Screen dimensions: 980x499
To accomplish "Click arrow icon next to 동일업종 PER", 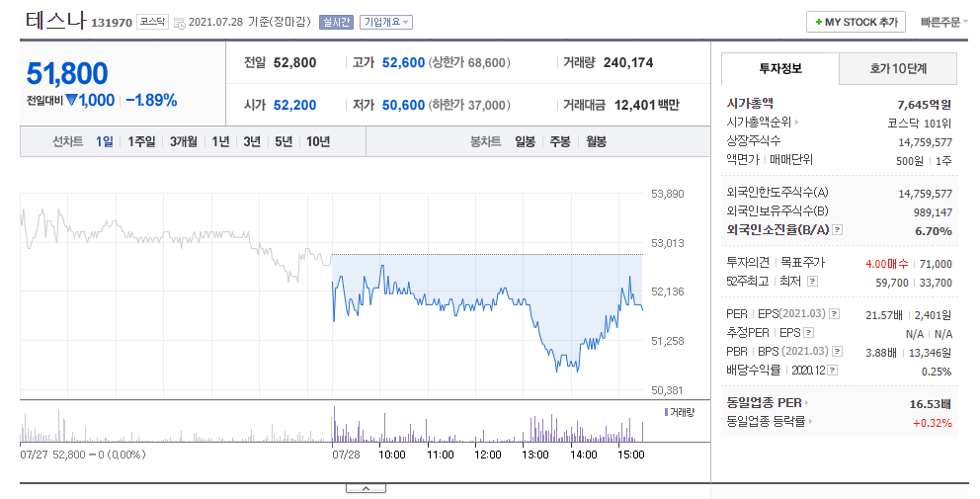I will (807, 403).
